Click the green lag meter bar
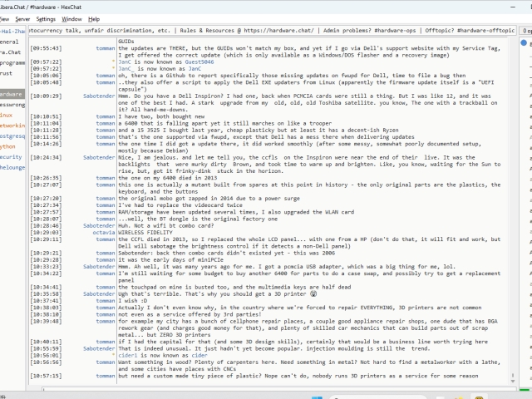This screenshot has height=399, width=532. click(x=525, y=389)
